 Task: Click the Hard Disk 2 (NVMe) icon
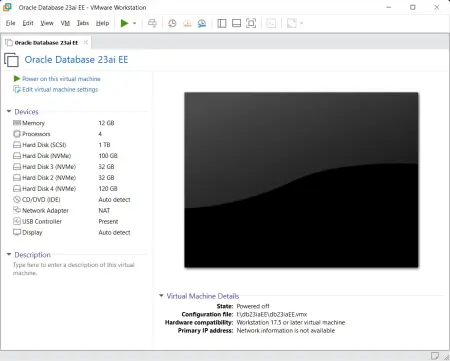tap(17, 178)
